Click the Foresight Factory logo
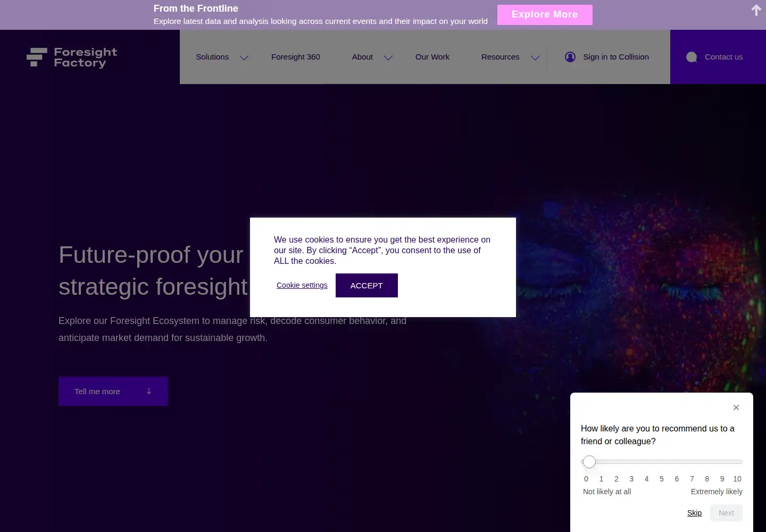766x532 pixels. 72,57
